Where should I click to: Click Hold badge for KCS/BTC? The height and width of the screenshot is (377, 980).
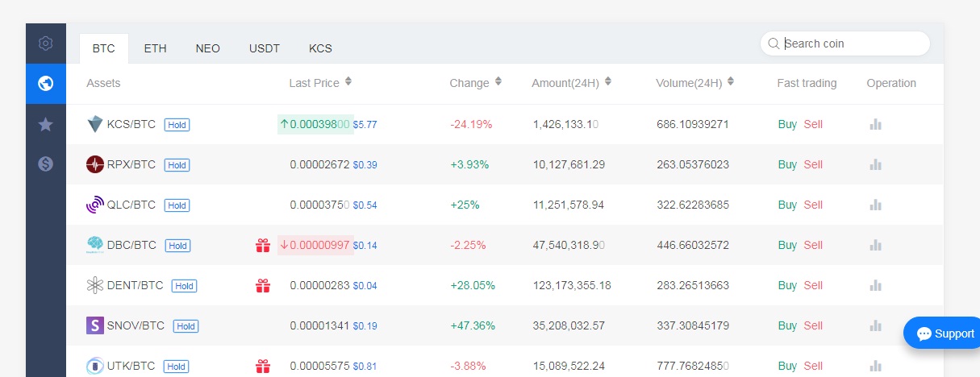[177, 125]
